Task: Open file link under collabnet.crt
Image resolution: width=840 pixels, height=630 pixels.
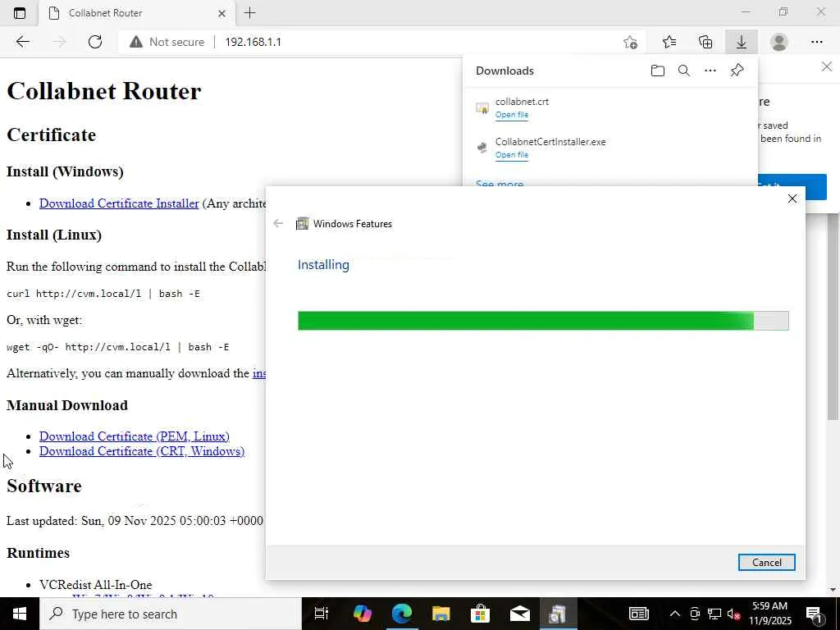Action: point(512,115)
